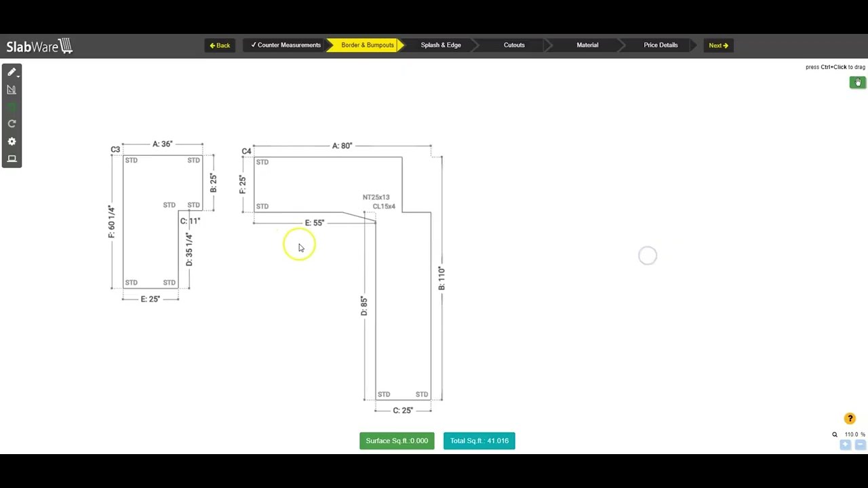Click dimension D: 35 1/4" on C3
868x488 pixels.
click(189, 249)
